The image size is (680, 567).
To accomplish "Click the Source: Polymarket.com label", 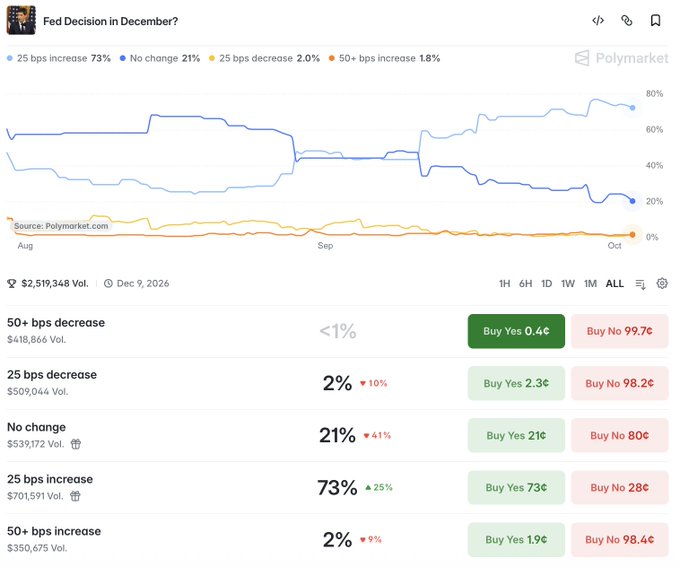I will [61, 226].
